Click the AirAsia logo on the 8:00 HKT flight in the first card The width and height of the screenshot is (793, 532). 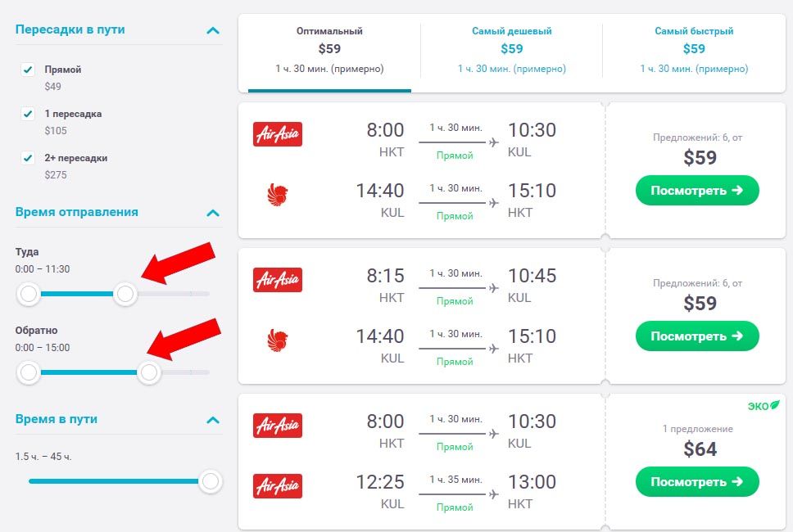tap(278, 134)
